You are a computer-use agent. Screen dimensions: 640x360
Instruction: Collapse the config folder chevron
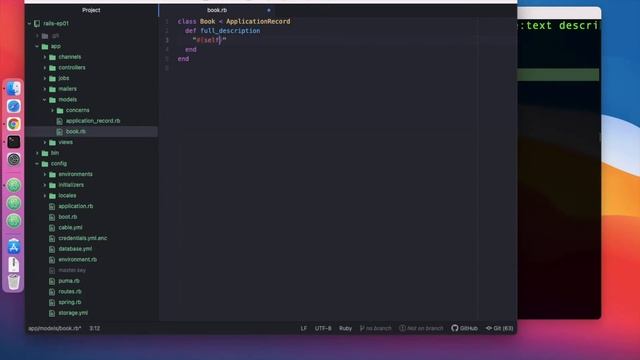pyautogui.click(x=37, y=164)
